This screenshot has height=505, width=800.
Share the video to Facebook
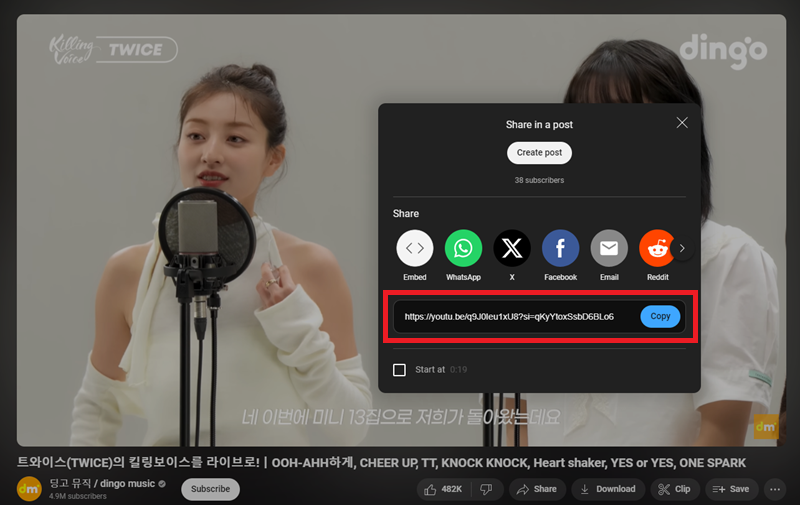point(560,248)
